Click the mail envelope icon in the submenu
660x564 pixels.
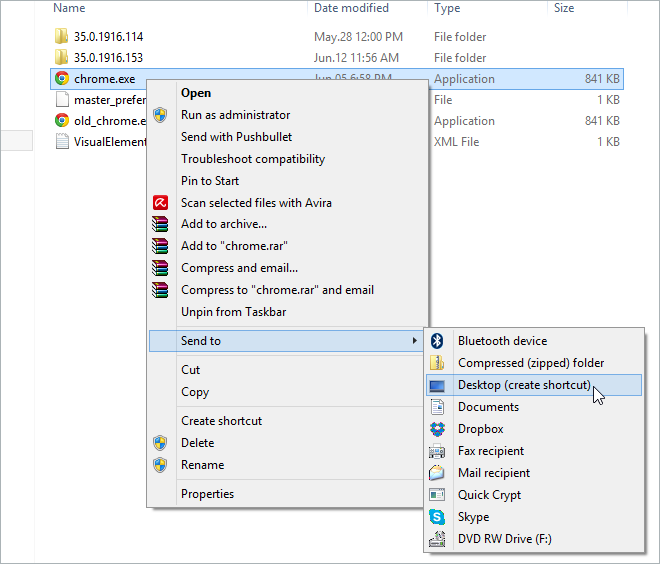point(437,473)
